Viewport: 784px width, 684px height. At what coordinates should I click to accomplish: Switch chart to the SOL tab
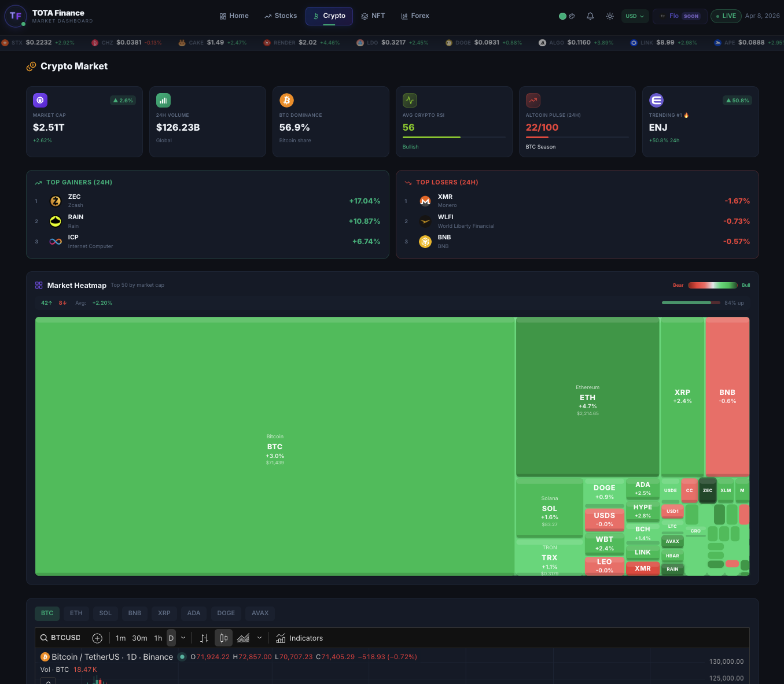[105, 613]
